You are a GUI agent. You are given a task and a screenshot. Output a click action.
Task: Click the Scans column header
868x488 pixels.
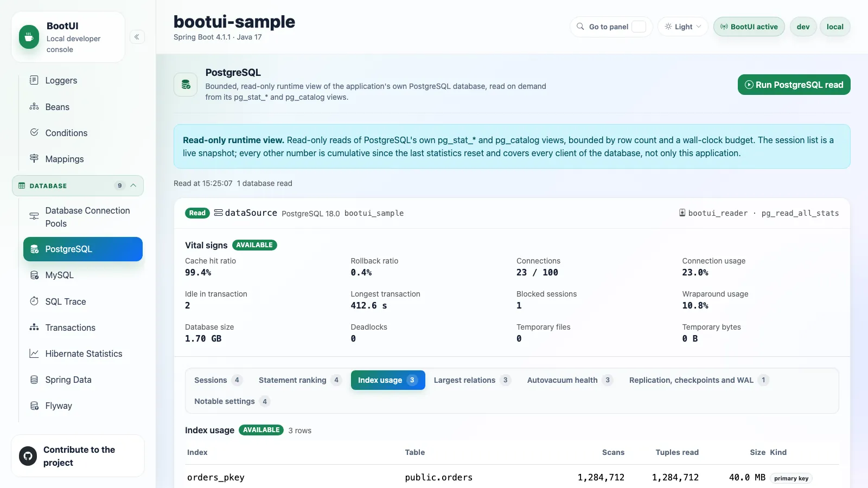613,452
